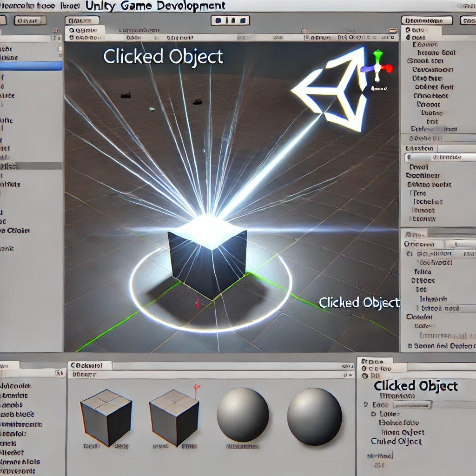Click the bold 'Clicked Object' inspector heading
476x476 pixels.
point(416,386)
